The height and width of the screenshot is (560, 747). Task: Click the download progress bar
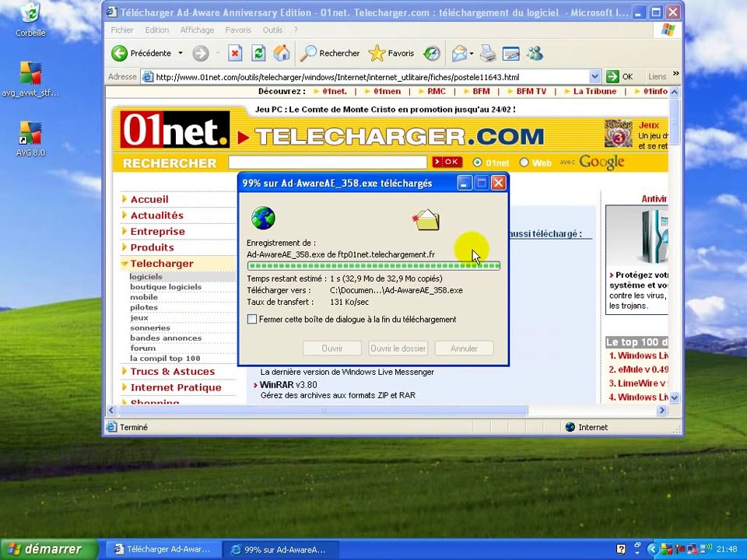coord(373,266)
